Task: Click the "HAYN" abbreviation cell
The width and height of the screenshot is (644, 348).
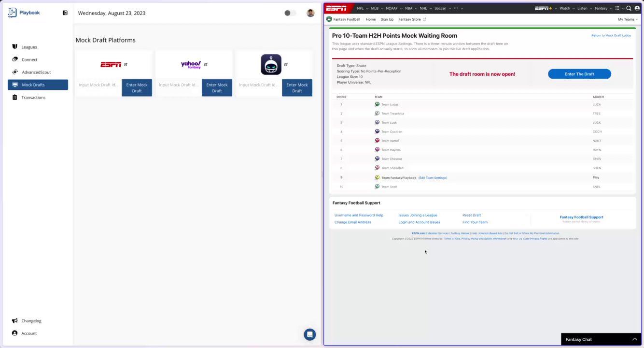Action: (x=597, y=150)
